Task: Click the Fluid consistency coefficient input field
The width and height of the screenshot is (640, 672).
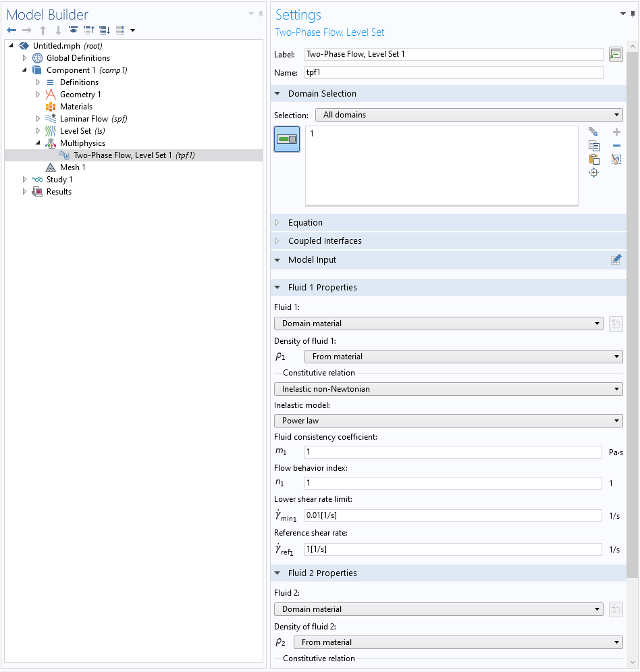Action: (452, 452)
